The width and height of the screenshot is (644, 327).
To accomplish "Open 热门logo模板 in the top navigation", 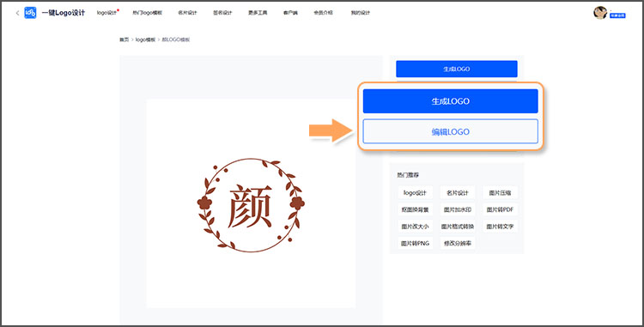I will coord(148,13).
